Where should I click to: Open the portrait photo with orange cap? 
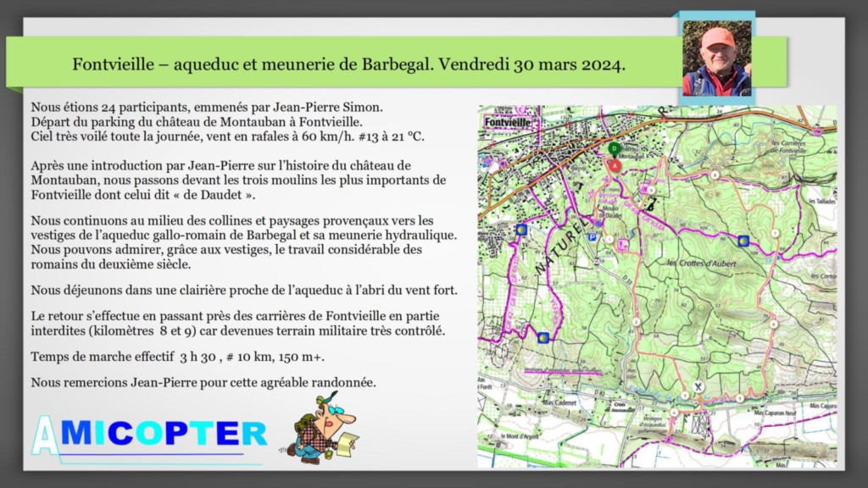[x=717, y=58]
